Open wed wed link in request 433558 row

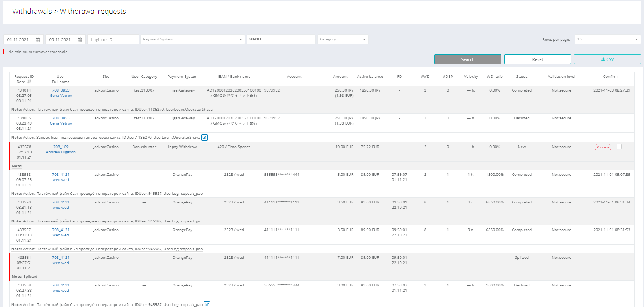[61, 291]
